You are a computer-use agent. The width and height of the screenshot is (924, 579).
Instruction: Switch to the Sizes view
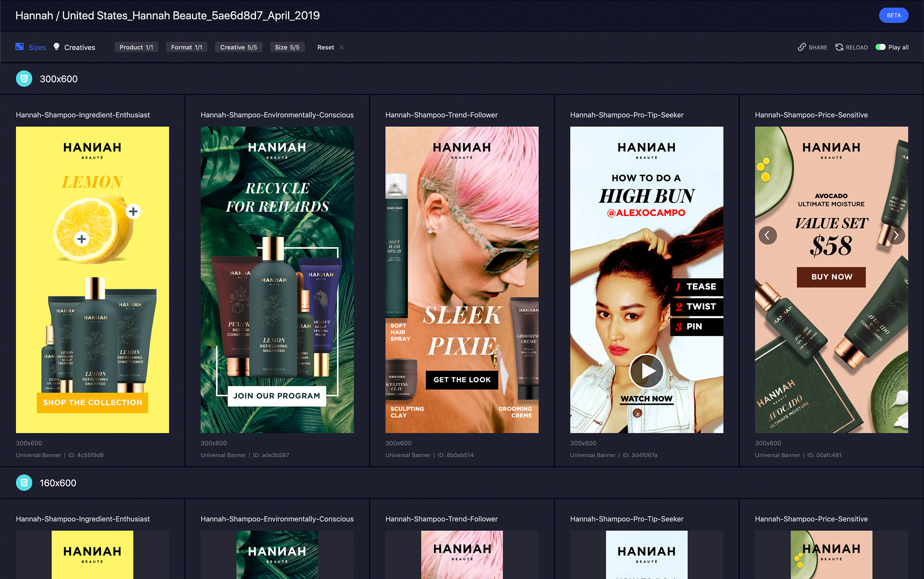[x=37, y=47]
